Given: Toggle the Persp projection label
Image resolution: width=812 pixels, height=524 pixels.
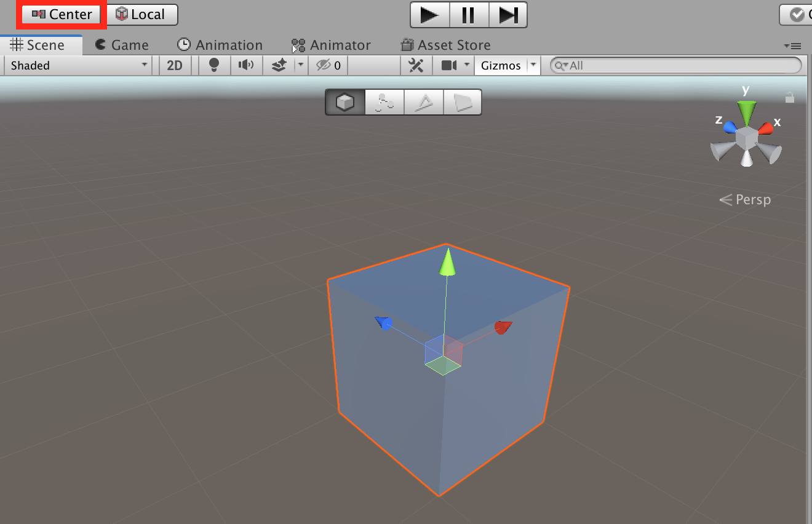Looking at the screenshot, I should point(745,199).
